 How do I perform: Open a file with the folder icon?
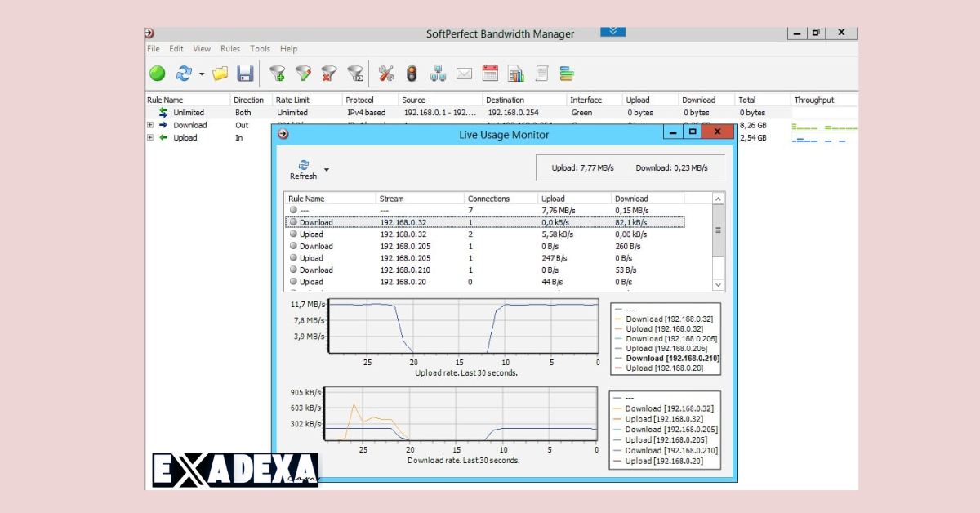pos(219,73)
